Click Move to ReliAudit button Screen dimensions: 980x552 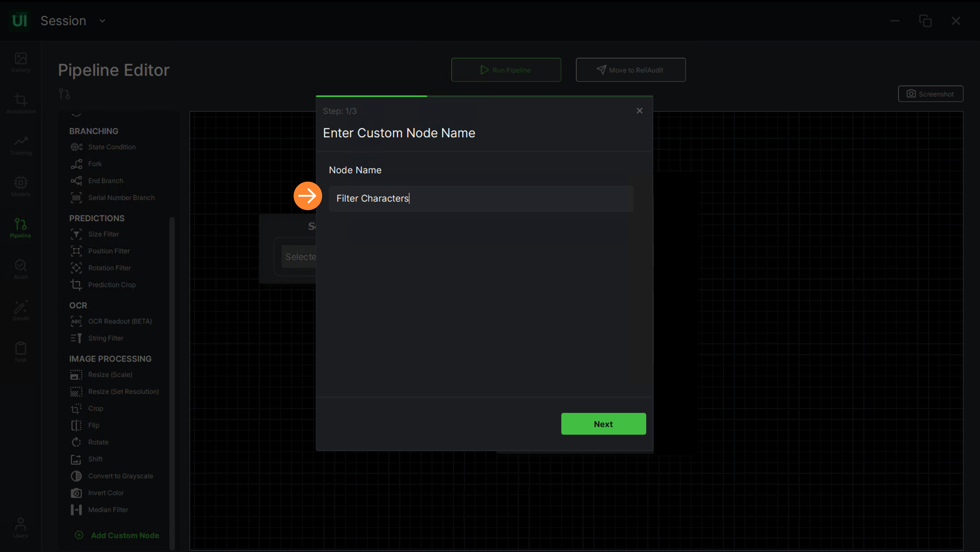tap(631, 70)
